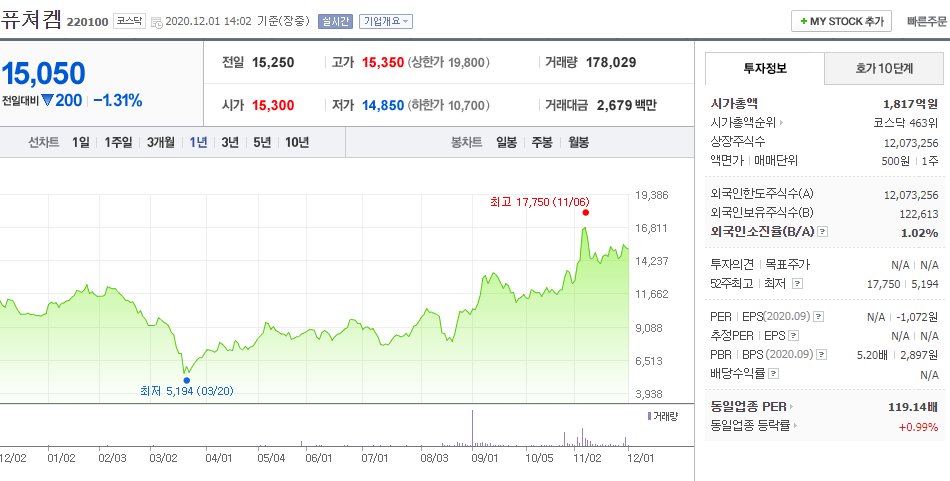950x481 pixels.
Task: Open 빠른주문 quick order
Action: pos(926,21)
